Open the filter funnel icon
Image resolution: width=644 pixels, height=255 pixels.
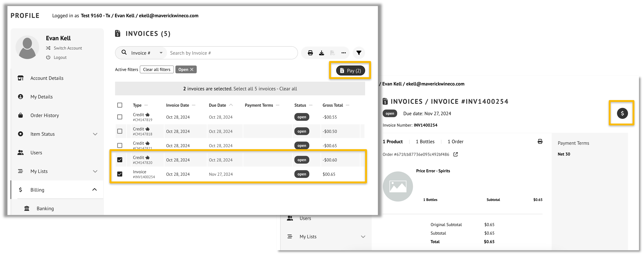(359, 53)
